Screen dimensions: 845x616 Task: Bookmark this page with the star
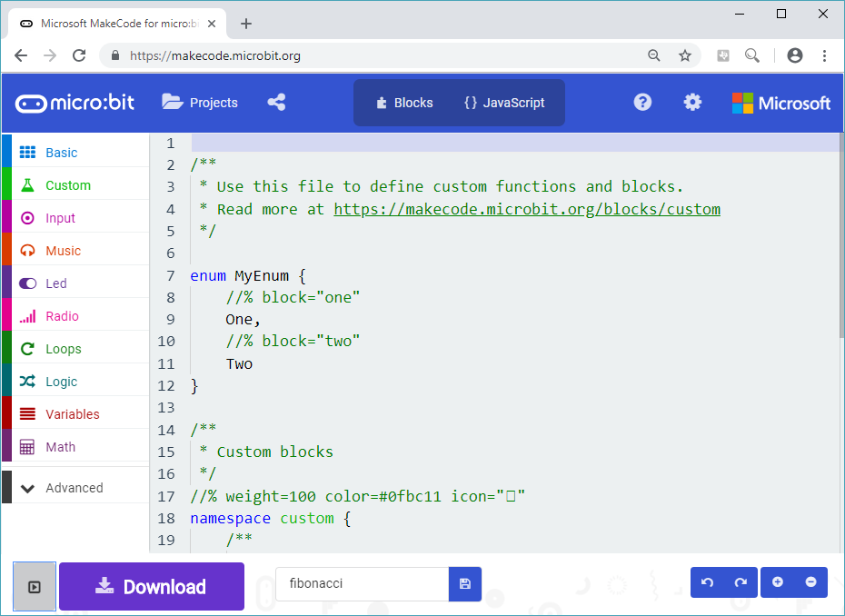685,55
